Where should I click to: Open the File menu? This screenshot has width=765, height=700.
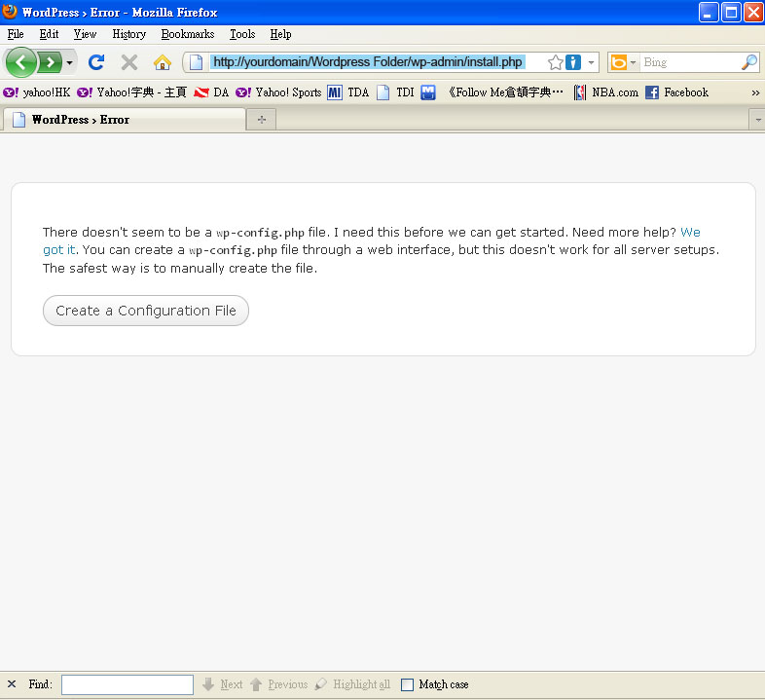pos(16,34)
